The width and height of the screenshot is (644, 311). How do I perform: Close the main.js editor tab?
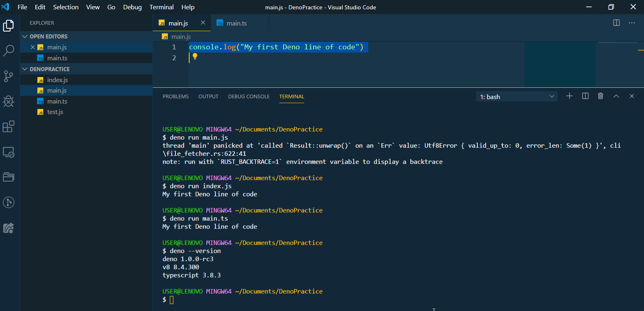(x=203, y=23)
